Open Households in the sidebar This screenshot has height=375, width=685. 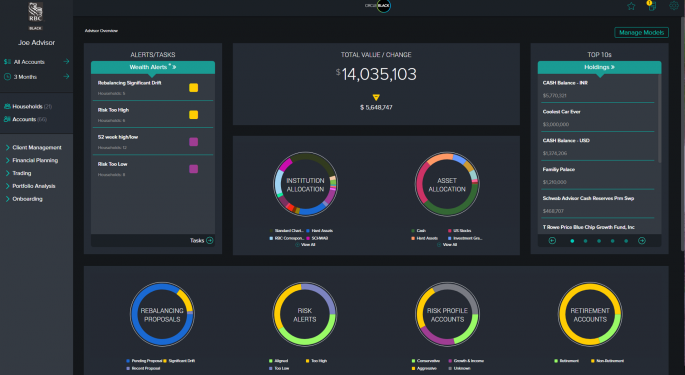tap(28, 107)
